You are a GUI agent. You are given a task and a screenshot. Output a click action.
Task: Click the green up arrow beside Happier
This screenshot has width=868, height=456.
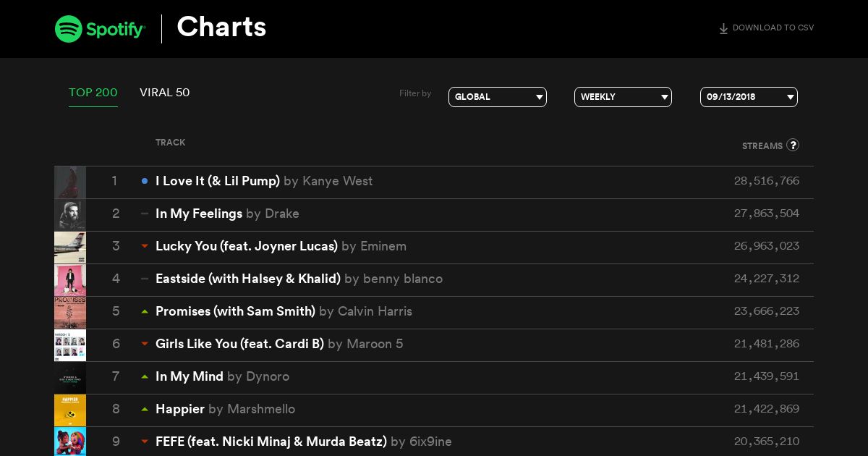145,409
